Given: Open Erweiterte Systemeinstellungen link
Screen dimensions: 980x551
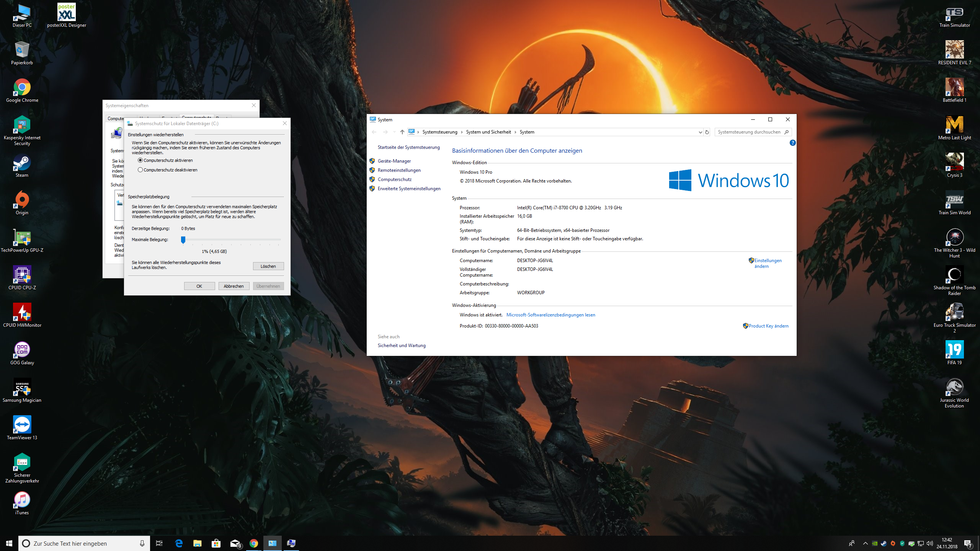Looking at the screenshot, I should pos(409,189).
